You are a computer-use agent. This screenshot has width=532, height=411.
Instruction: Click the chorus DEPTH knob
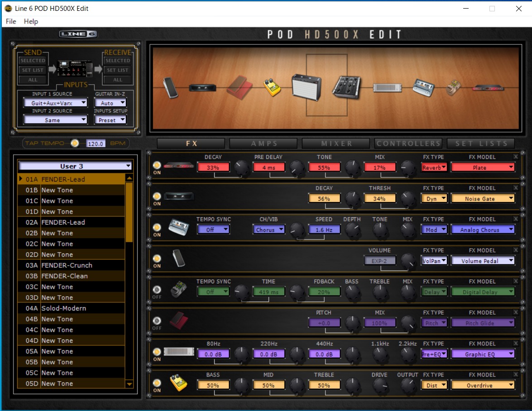[x=352, y=230]
